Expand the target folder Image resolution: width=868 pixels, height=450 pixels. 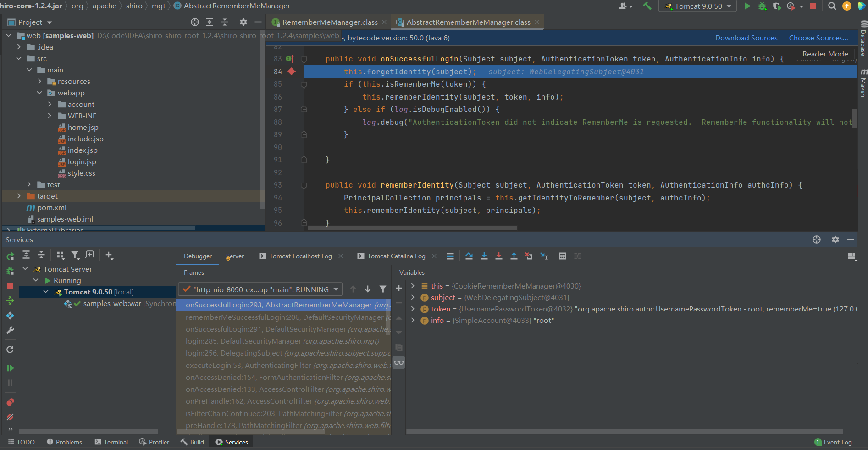click(19, 196)
